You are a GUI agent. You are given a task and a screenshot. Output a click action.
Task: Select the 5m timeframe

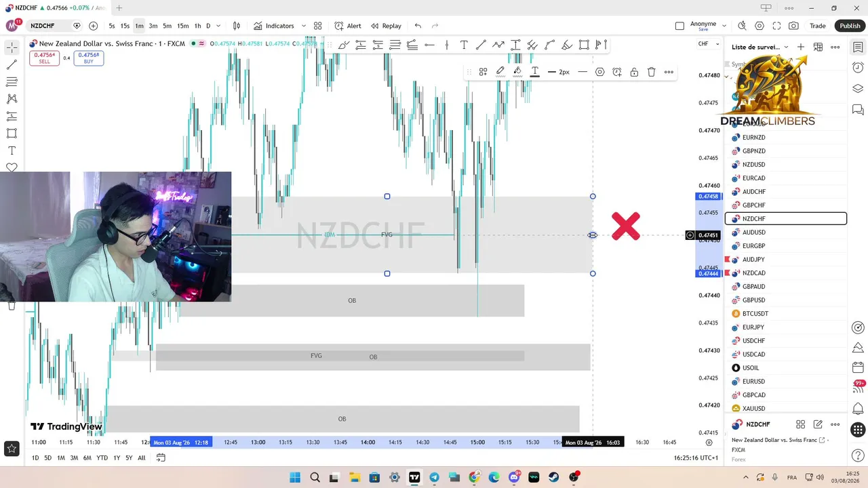pyautogui.click(x=167, y=26)
